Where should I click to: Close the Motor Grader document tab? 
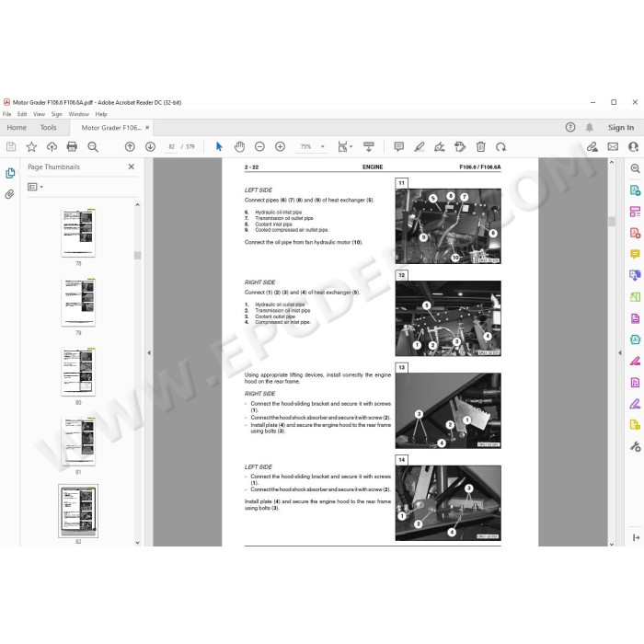pos(147,128)
